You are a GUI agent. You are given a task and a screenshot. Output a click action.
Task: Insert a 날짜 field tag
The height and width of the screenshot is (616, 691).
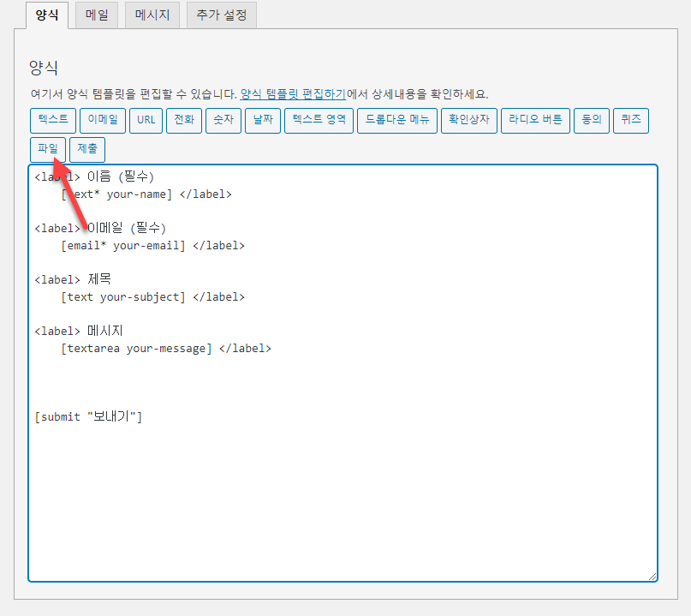(263, 121)
